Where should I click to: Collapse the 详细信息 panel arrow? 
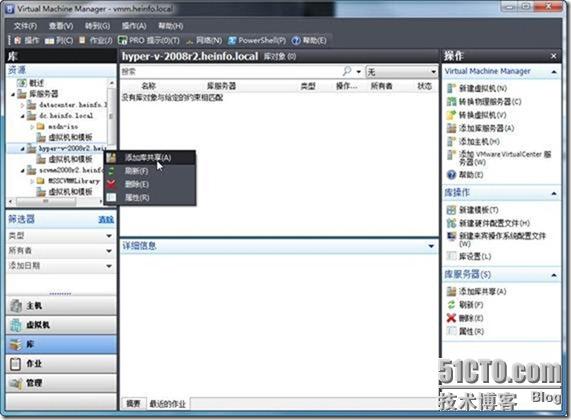(431, 246)
